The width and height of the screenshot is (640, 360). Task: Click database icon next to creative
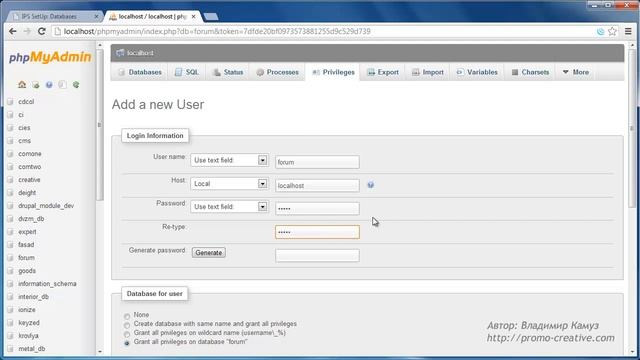click(11, 180)
